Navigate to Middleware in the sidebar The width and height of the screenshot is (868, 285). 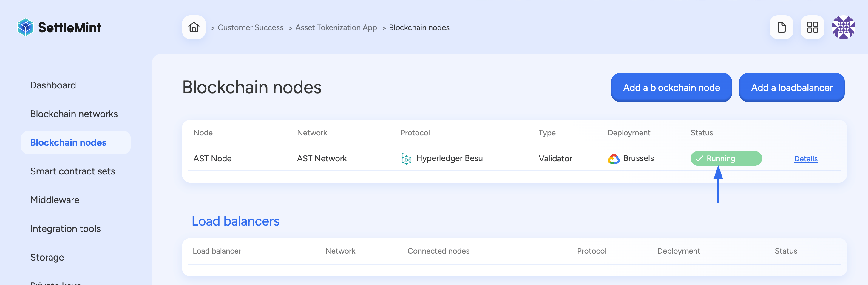tap(55, 199)
